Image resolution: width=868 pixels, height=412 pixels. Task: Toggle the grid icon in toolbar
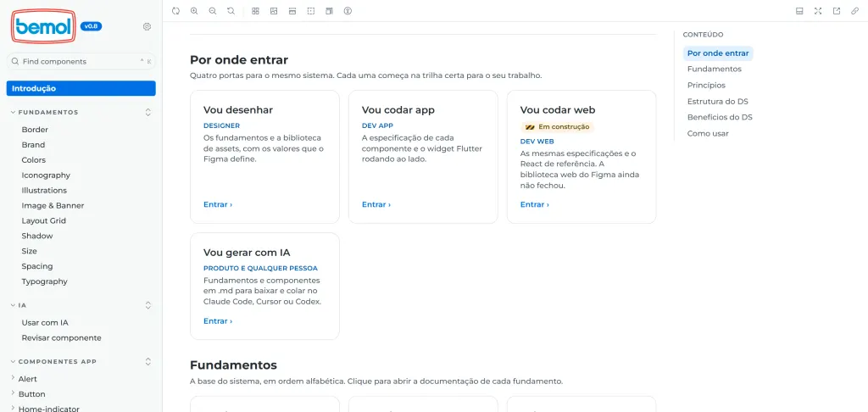pyautogui.click(x=255, y=10)
